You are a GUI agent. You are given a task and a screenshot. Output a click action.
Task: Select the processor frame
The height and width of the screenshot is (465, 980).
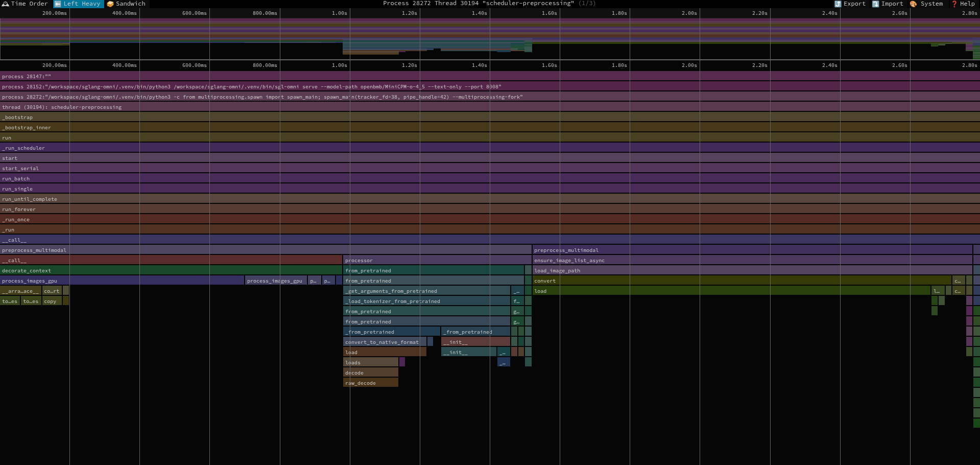pyautogui.click(x=437, y=260)
